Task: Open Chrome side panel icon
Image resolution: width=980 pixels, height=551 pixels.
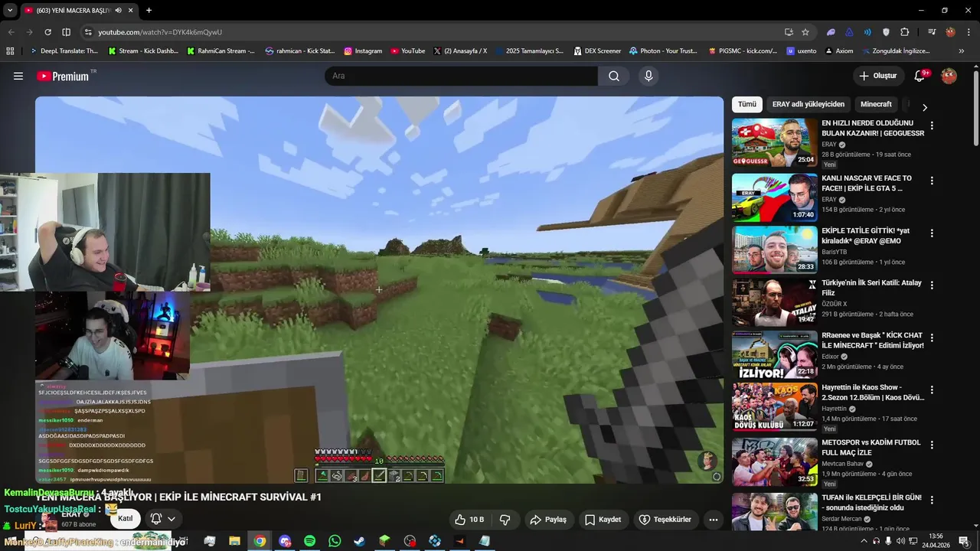Action: click(66, 32)
